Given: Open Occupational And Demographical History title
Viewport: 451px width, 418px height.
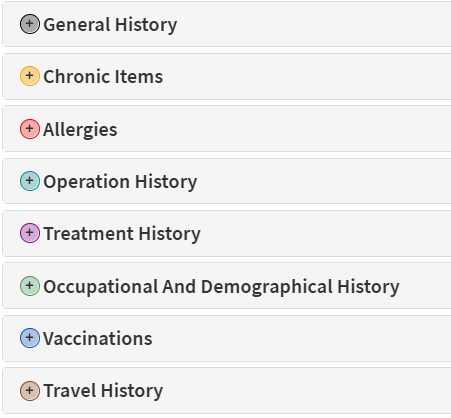Looking at the screenshot, I should point(221,287).
